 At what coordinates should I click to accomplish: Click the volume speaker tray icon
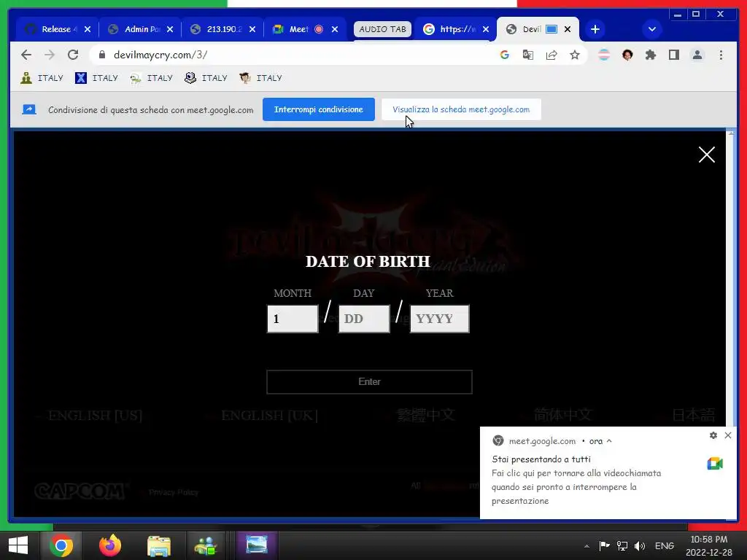640,545
